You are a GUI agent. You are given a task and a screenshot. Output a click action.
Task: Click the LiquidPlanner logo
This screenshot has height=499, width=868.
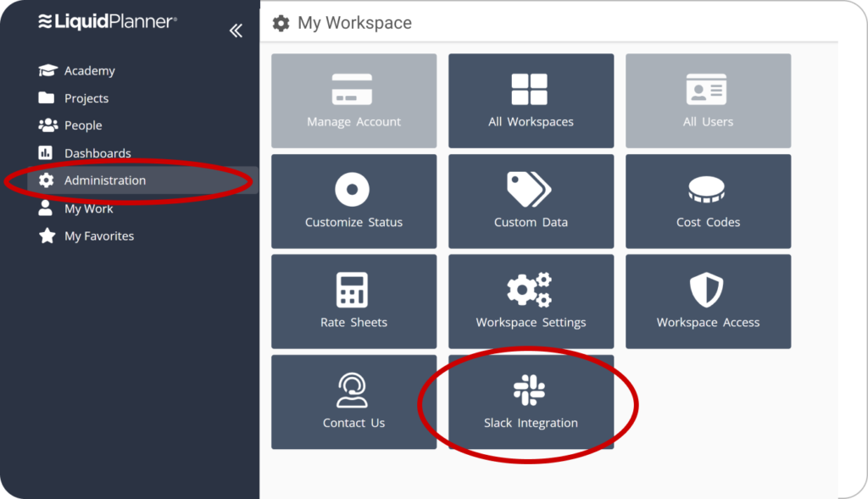tap(108, 21)
